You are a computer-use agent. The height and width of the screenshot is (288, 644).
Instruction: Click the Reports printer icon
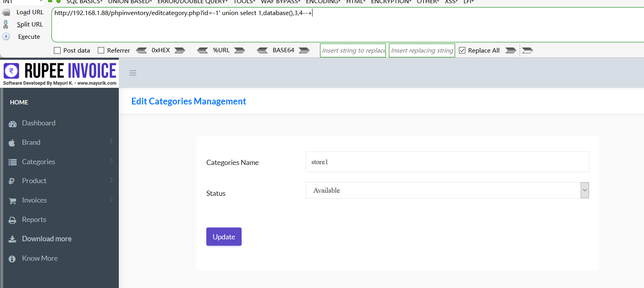(x=13, y=220)
